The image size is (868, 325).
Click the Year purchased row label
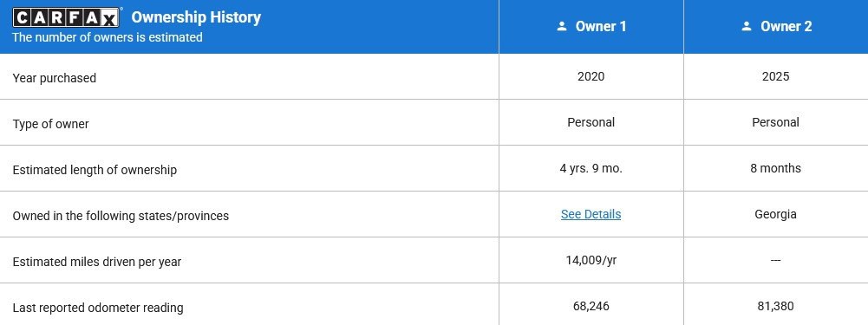(55, 78)
